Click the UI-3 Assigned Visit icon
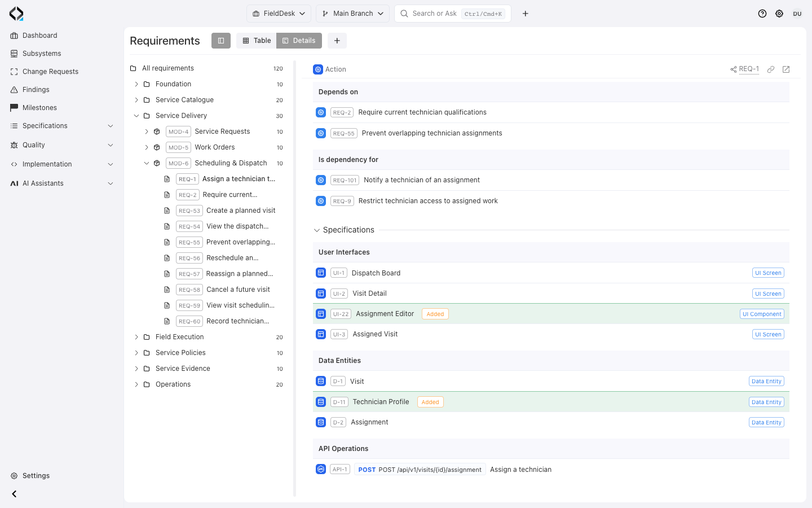The width and height of the screenshot is (812, 508). 321,334
